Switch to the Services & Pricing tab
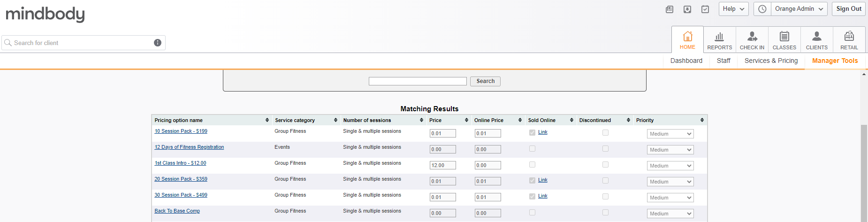 771,61
